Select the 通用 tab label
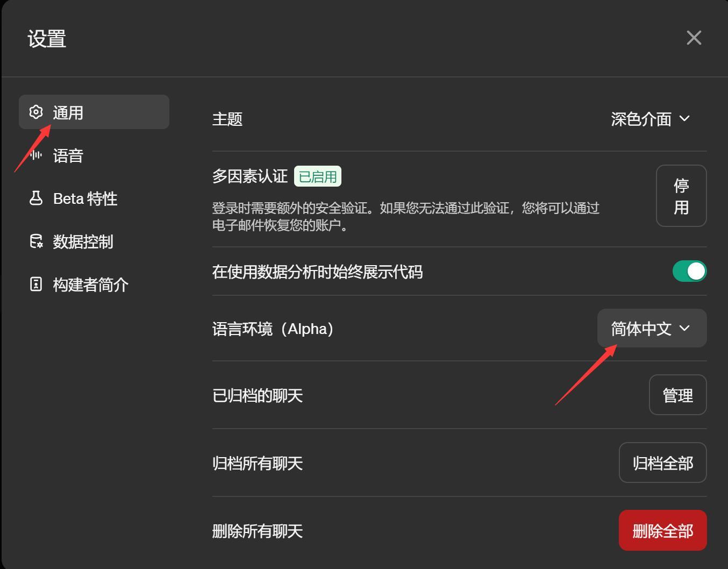Screen dimensions: 728x569 [x=68, y=112]
